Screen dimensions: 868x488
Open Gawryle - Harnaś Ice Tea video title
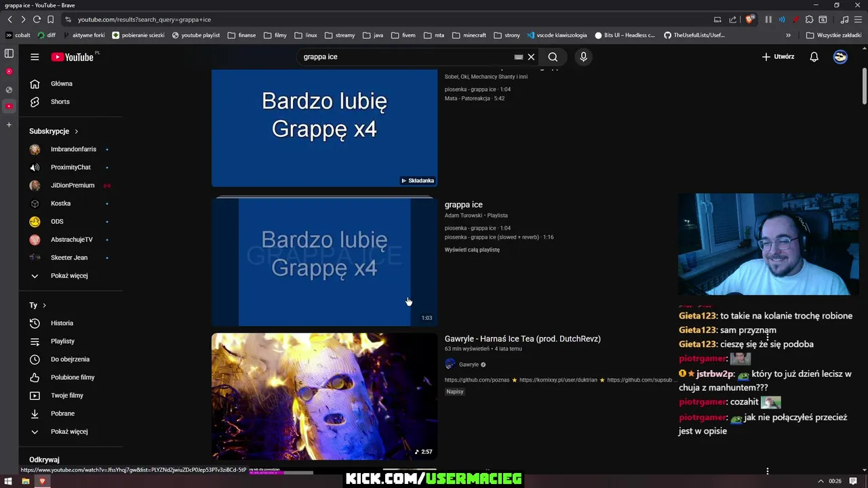click(522, 339)
